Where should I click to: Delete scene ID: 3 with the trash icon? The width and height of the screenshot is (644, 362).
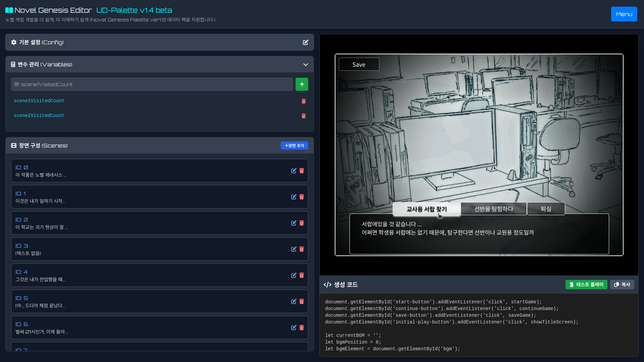tap(302, 249)
